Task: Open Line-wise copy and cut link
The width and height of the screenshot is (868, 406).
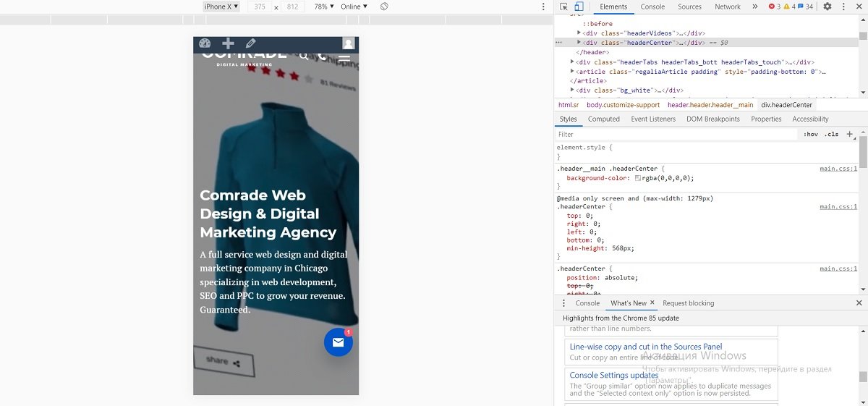Action: click(646, 347)
